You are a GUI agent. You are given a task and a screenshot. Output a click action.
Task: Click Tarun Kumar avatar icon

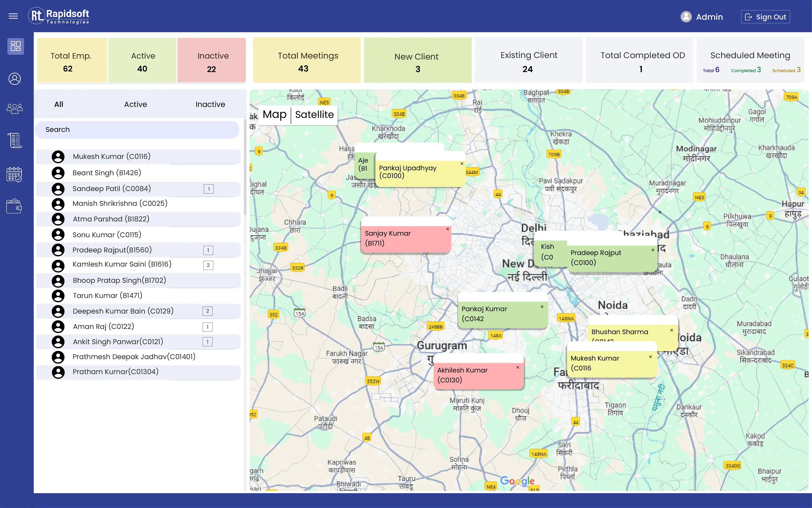(x=58, y=296)
